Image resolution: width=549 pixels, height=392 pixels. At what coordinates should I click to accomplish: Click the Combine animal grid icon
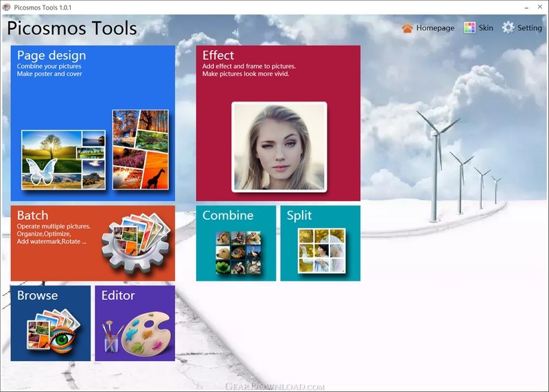[238, 252]
